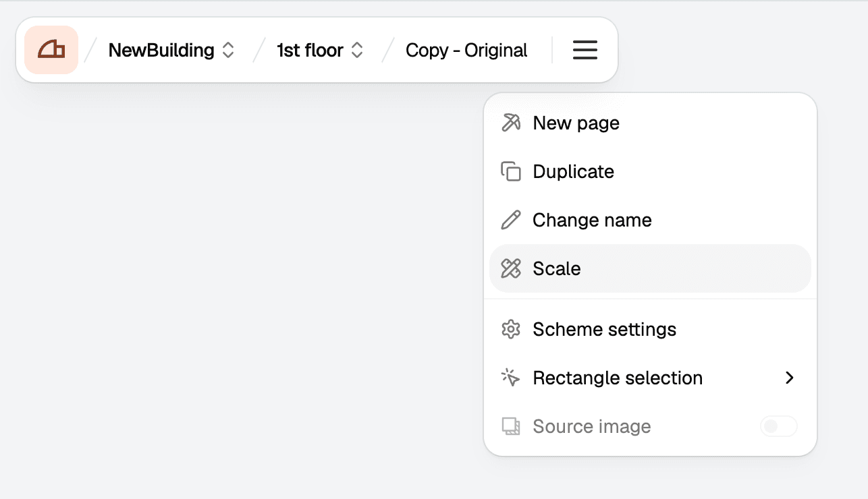Open the NewBuilding dropdown selector
This screenshot has width=868, height=499.
tap(171, 50)
